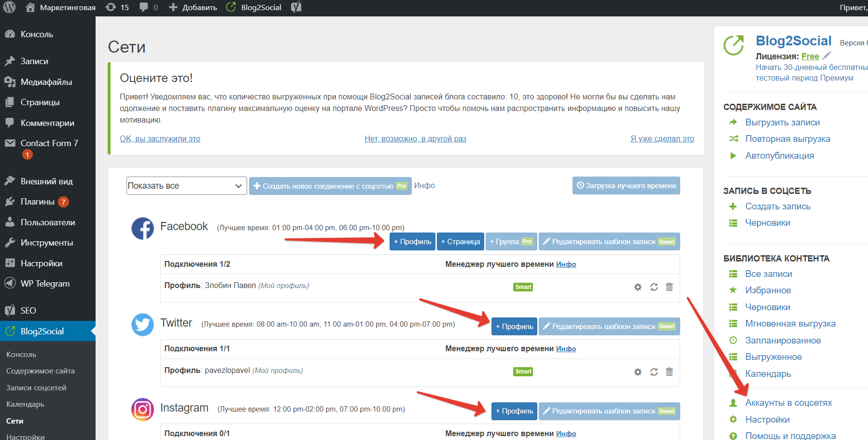Edit Twitter post template button
Viewport: 868px width, 440px height.
[609, 327]
